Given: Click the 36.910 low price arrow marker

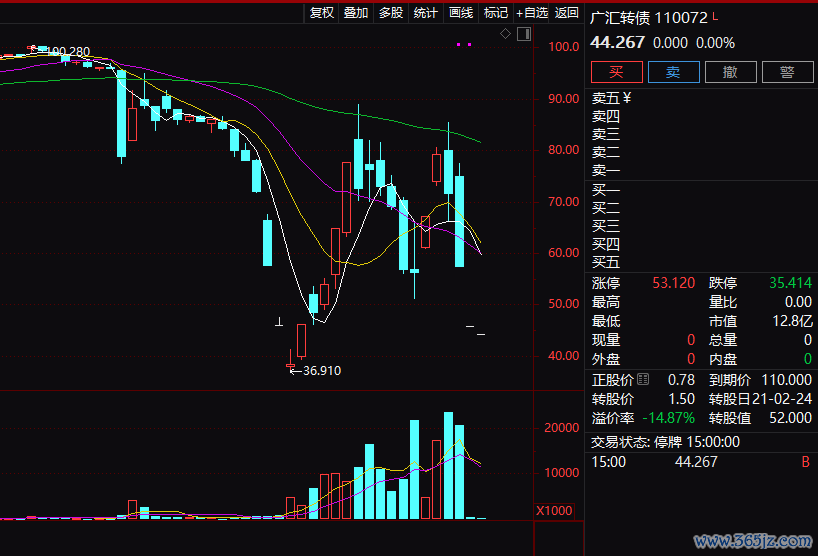Looking at the screenshot, I should click(x=314, y=370).
